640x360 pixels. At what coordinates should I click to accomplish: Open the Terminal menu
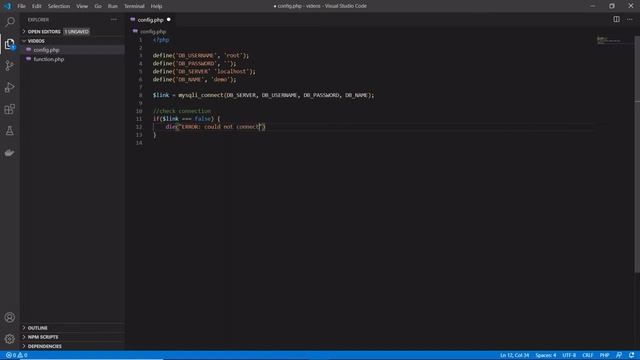[x=134, y=6]
